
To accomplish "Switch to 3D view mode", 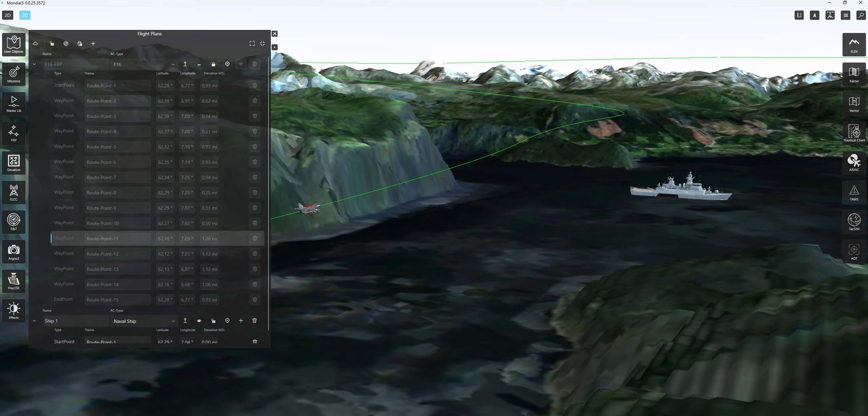I will (25, 15).
